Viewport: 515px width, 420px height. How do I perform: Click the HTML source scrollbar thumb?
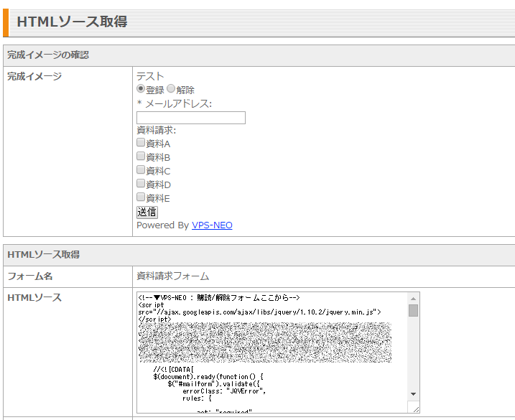413,310
